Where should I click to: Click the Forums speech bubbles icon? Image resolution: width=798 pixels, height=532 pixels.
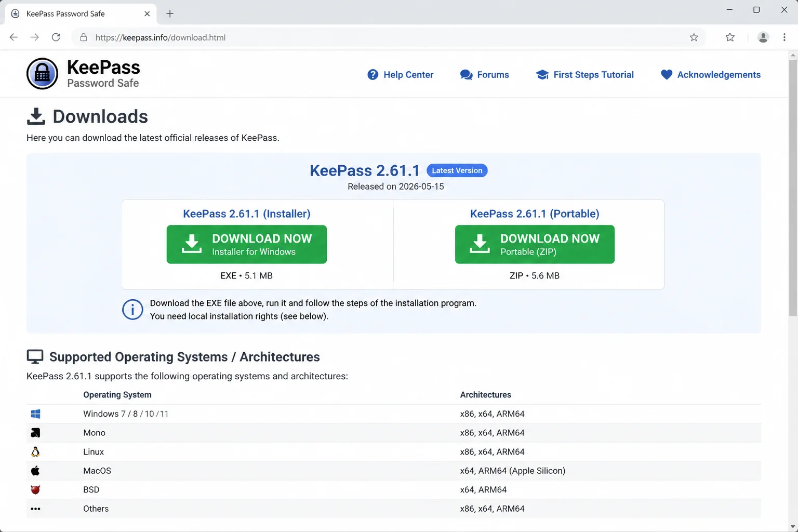[466, 75]
